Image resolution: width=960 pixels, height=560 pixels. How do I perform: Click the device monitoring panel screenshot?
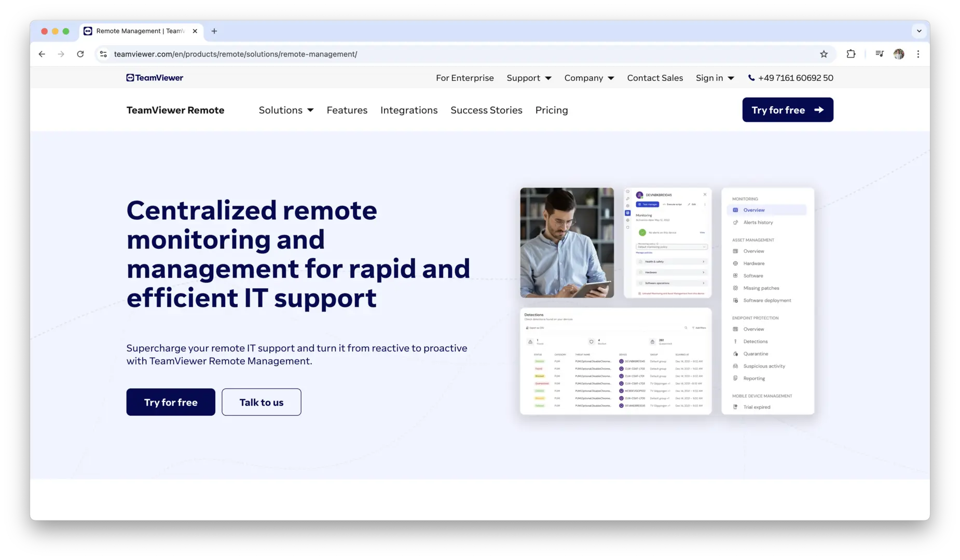point(667,243)
